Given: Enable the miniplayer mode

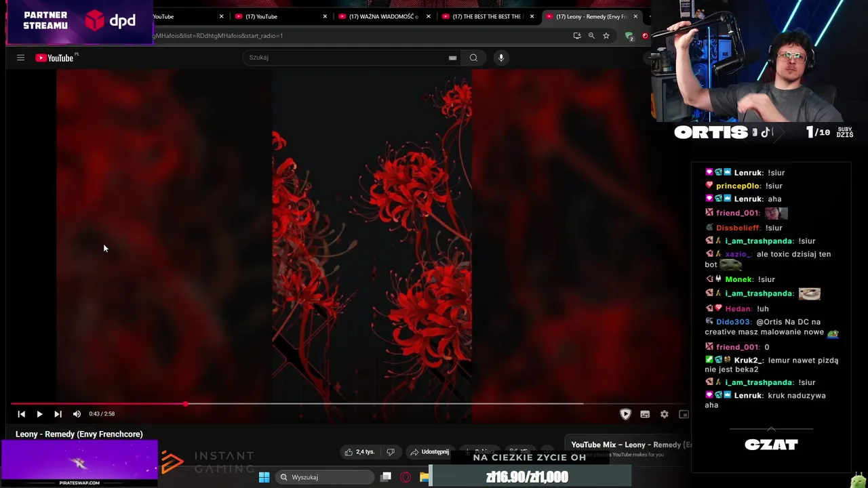Looking at the screenshot, I should click(684, 414).
